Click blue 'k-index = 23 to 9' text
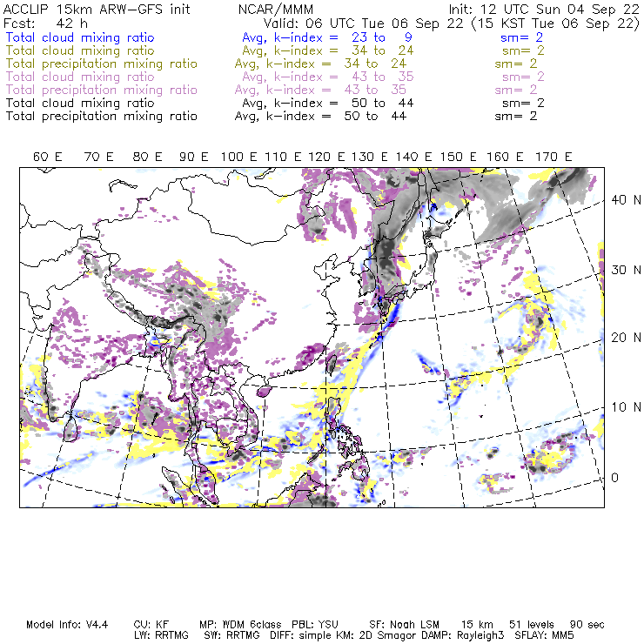Screen dimensions: 644x644 tap(343, 37)
